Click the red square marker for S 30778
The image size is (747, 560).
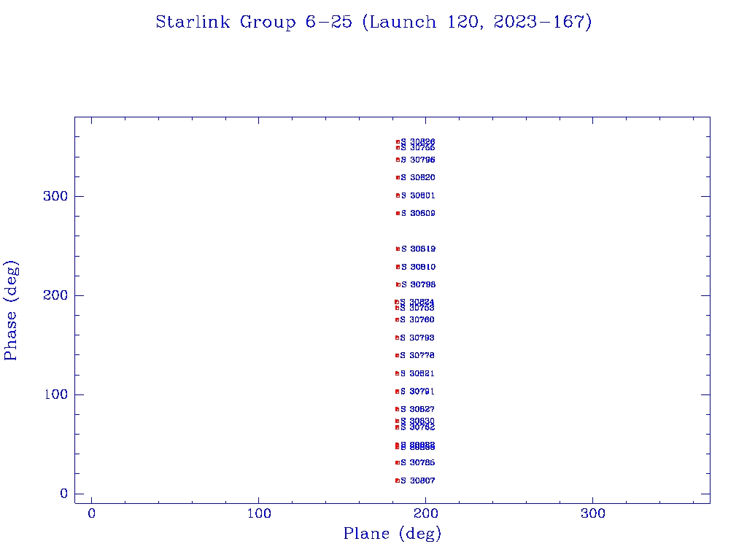pos(398,356)
